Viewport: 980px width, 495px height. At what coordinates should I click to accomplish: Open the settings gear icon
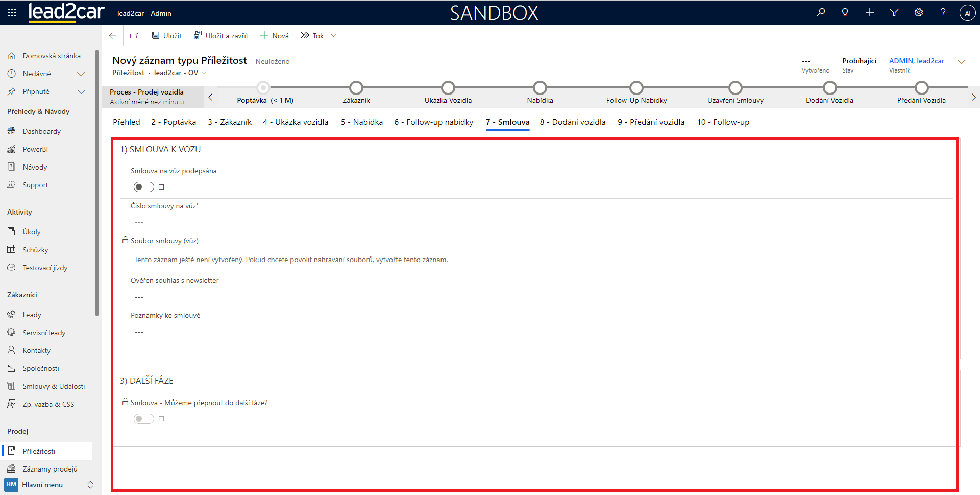point(919,12)
